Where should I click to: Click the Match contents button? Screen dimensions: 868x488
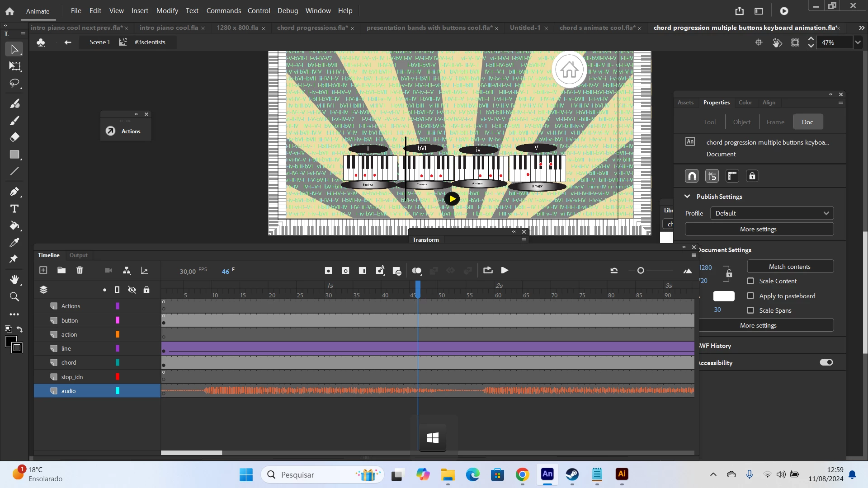click(x=789, y=267)
